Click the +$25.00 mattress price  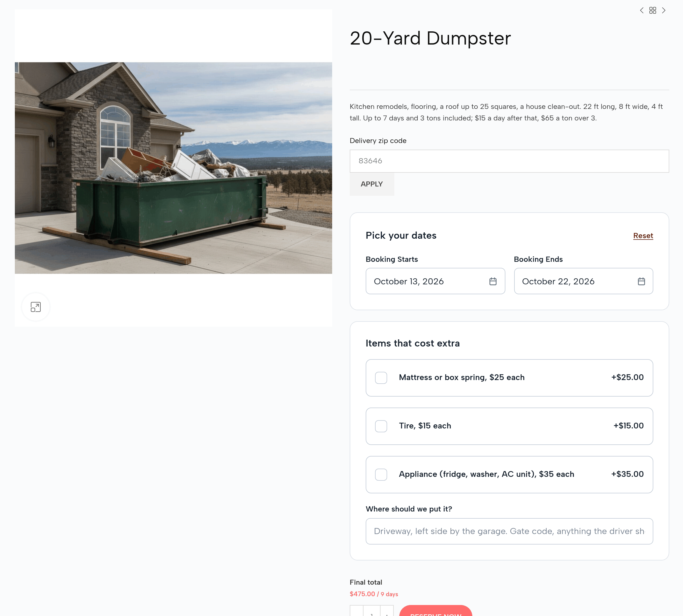coord(627,377)
